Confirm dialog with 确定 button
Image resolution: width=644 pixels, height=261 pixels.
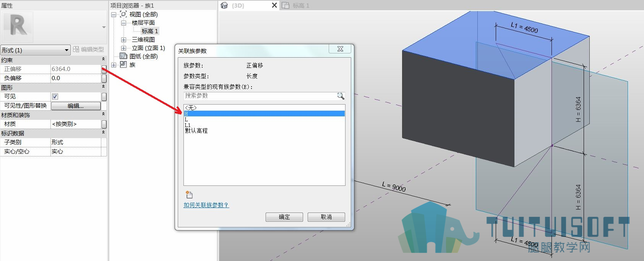click(x=284, y=217)
